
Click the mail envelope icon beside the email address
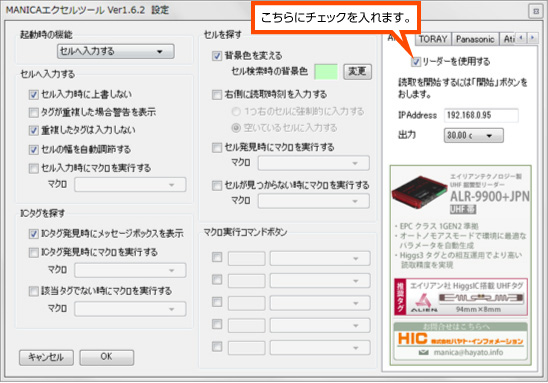tap(424, 353)
